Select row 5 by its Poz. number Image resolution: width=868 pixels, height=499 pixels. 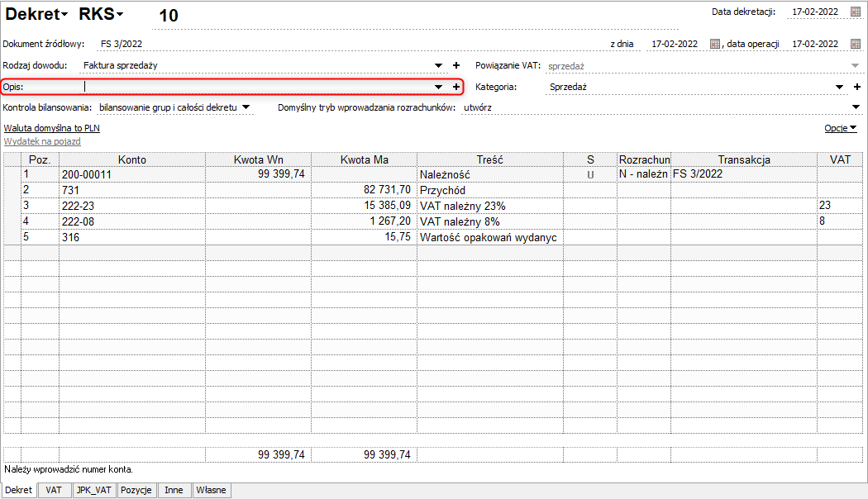40,237
